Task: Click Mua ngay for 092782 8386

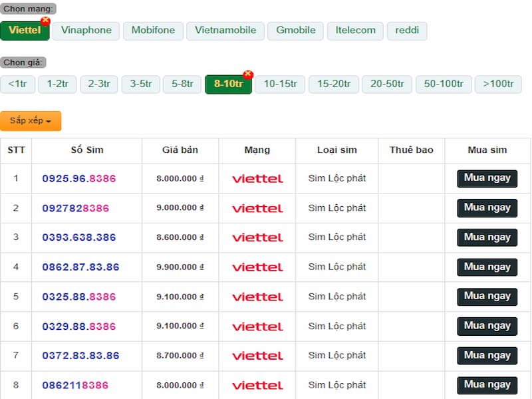Action: pyautogui.click(x=487, y=208)
